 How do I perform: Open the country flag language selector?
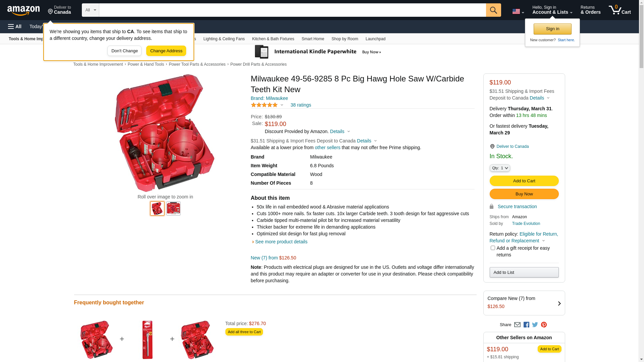click(x=518, y=11)
